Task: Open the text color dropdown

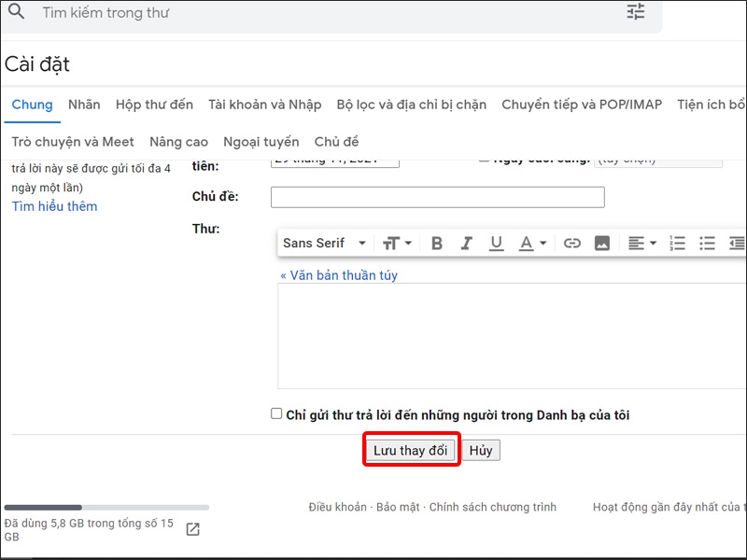Action: pyautogui.click(x=532, y=243)
